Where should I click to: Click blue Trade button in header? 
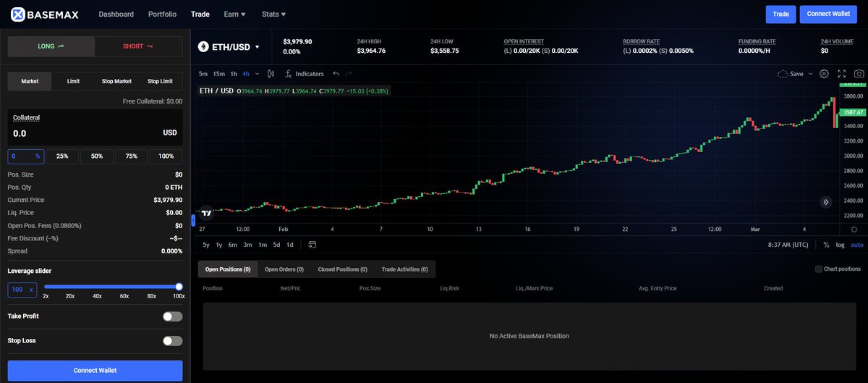780,14
